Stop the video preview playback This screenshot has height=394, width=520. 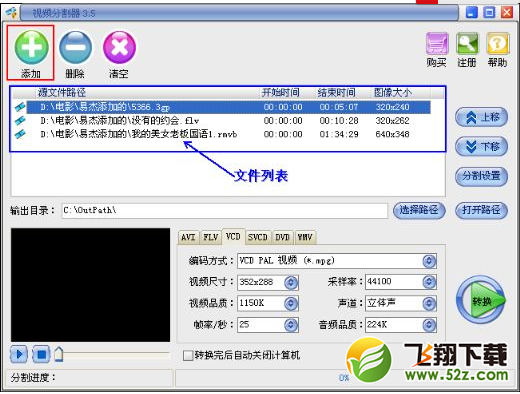[41, 354]
